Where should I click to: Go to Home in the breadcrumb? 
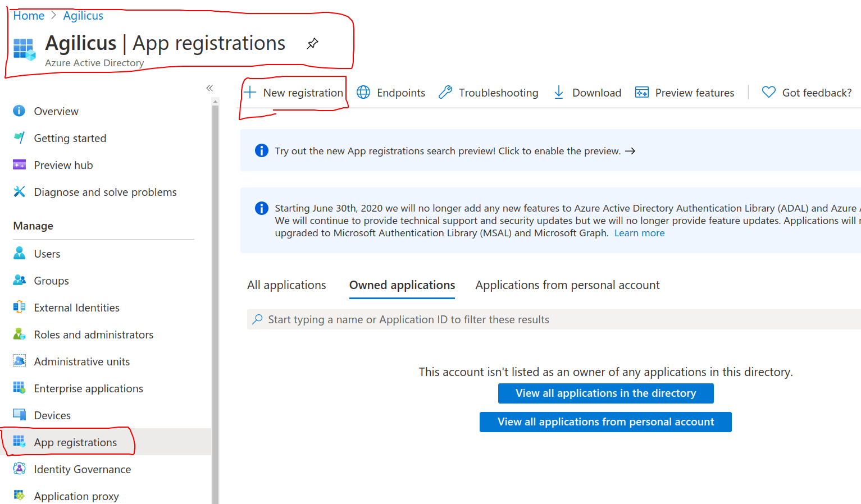coord(29,16)
